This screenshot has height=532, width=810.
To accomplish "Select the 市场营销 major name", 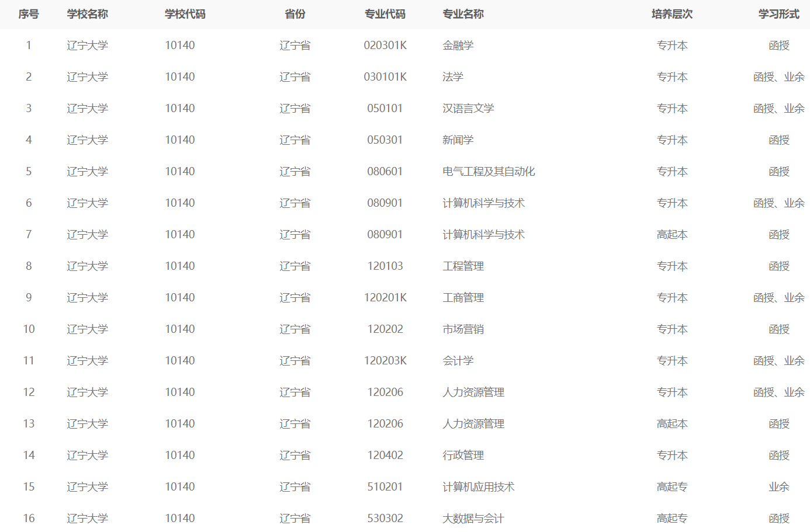I will [x=463, y=329].
